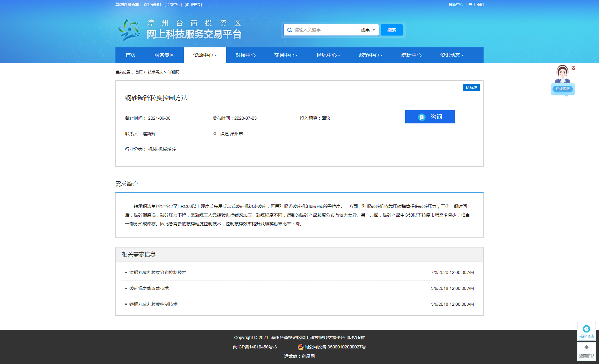Screen dimensions: 599x364
Task: Click the 相关需求信息 section heading
Action: (x=139, y=254)
